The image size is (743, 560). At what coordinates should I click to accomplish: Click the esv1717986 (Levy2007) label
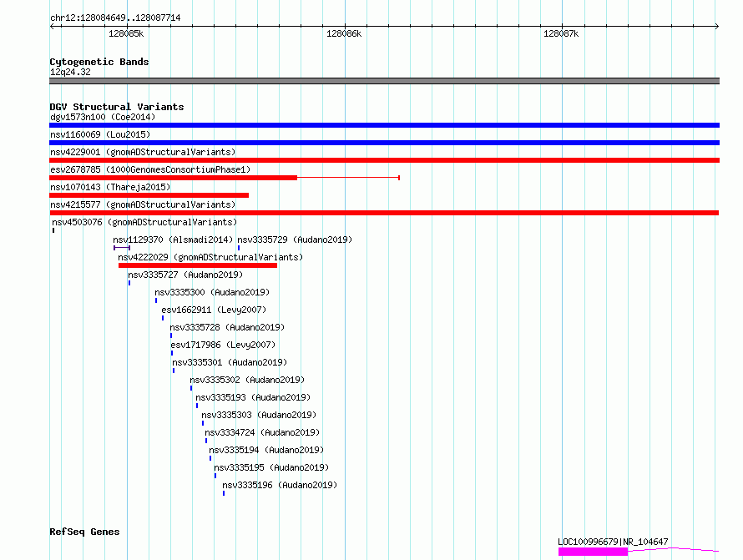pyautogui.click(x=223, y=345)
